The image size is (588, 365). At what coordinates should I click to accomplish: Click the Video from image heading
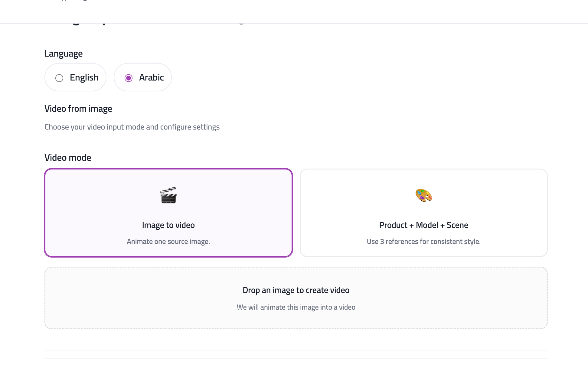(78, 108)
